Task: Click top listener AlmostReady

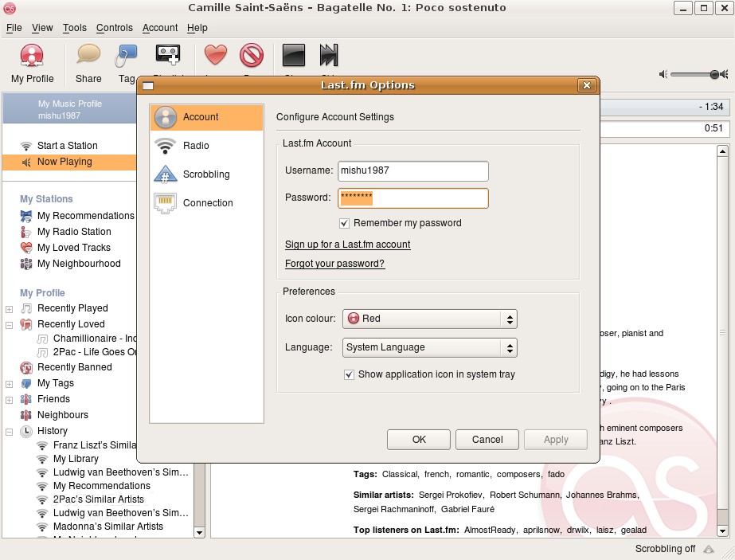Action: [490, 530]
